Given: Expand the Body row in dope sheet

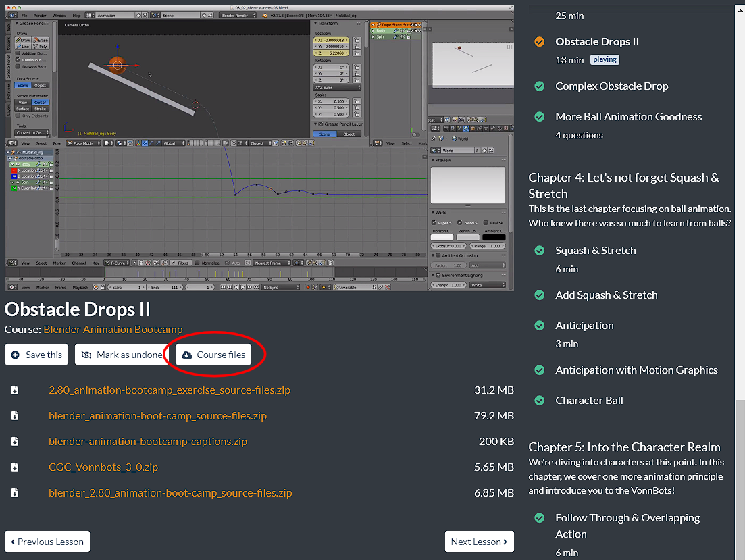Looking at the screenshot, I should (374, 31).
